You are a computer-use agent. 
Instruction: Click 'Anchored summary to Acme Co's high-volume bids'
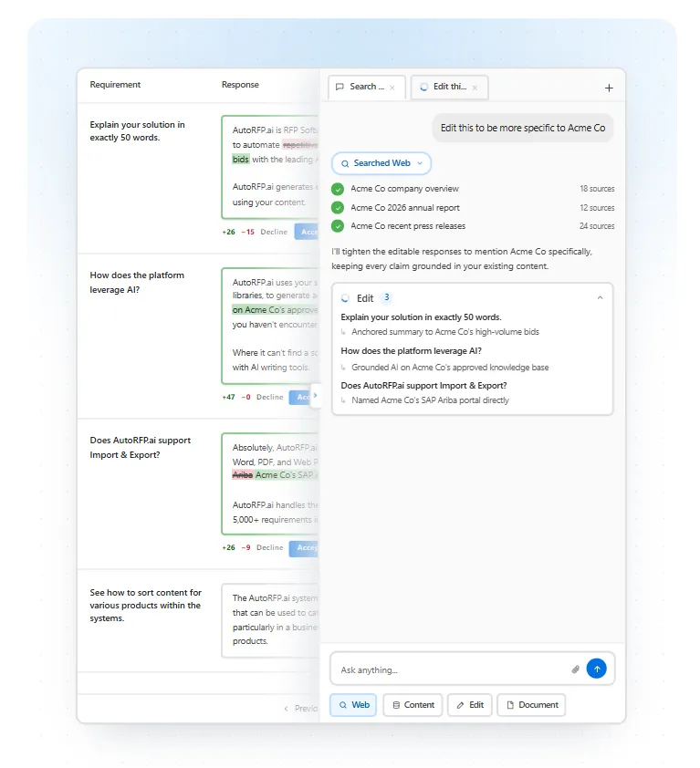tap(445, 332)
